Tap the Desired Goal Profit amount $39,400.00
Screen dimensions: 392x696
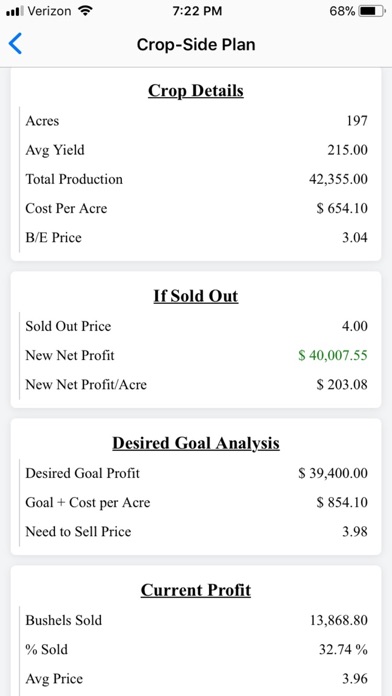(333, 473)
